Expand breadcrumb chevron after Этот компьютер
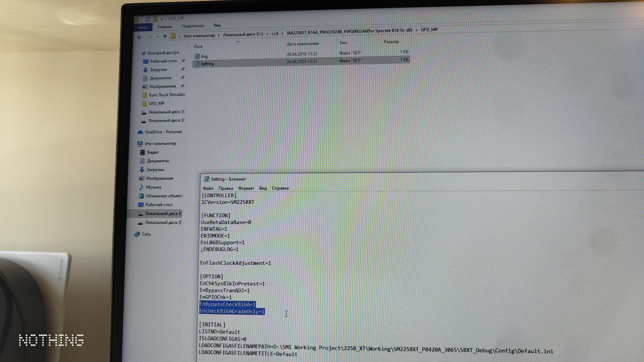The height and width of the screenshot is (362, 644). point(219,35)
